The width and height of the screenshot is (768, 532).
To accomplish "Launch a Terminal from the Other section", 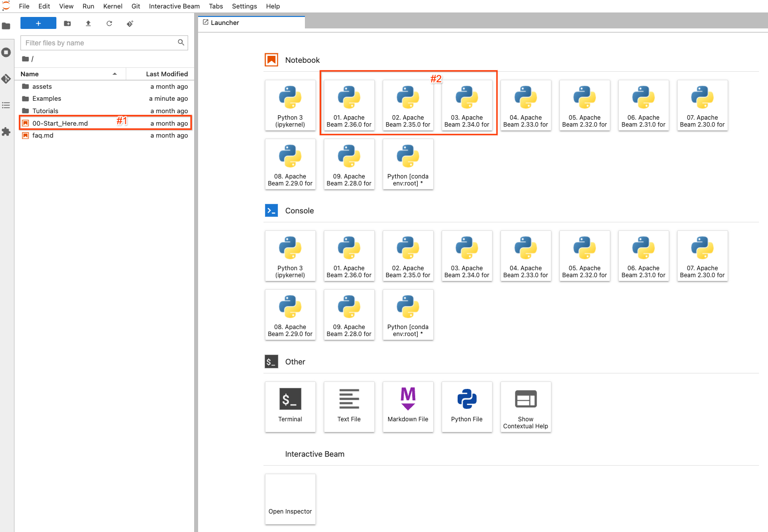I will click(290, 406).
